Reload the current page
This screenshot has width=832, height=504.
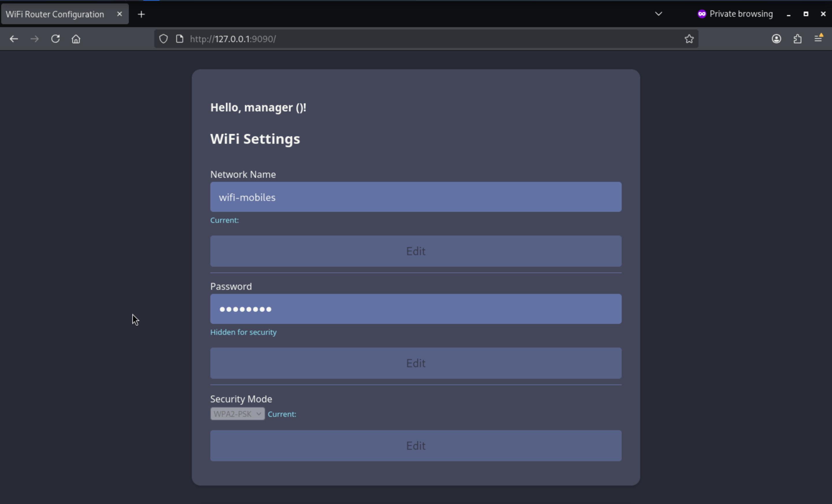coord(55,39)
